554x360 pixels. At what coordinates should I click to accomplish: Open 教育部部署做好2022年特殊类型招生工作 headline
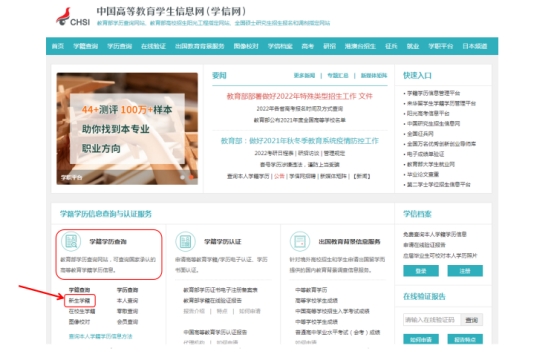(300, 96)
